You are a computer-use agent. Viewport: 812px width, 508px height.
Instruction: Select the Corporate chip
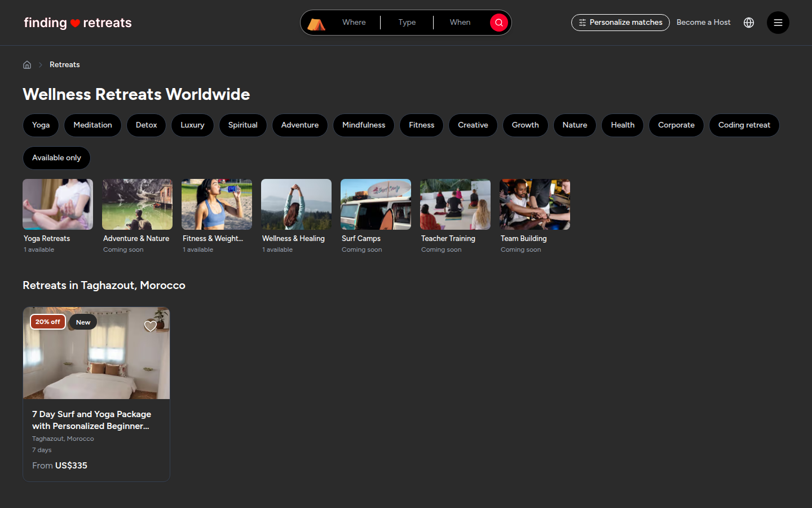[676, 125]
